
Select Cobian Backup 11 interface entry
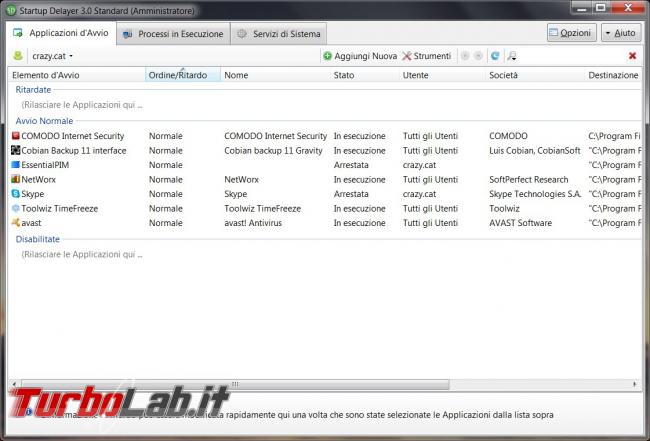74,150
